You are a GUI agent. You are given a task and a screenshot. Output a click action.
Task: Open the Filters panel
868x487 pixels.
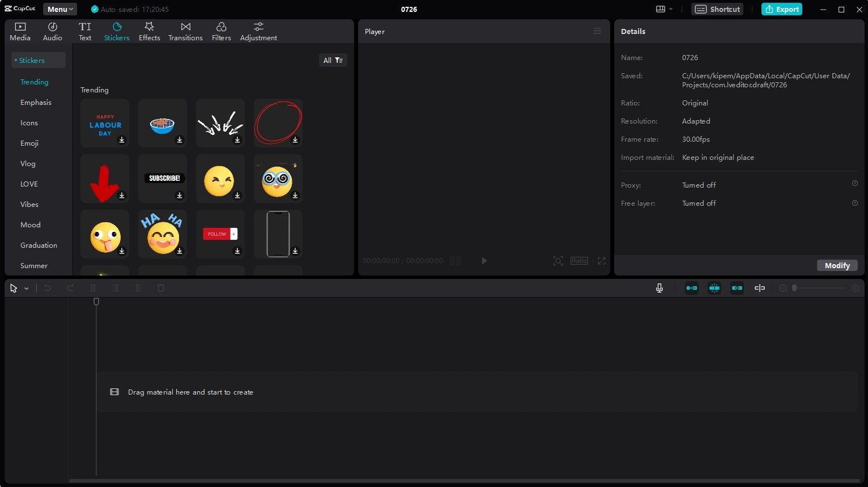(221, 31)
